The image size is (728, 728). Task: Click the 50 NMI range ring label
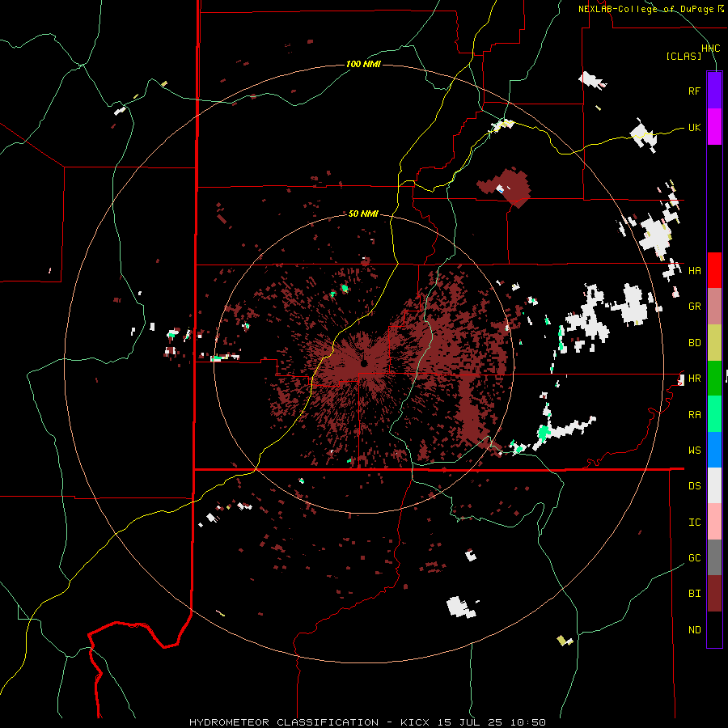(x=363, y=214)
